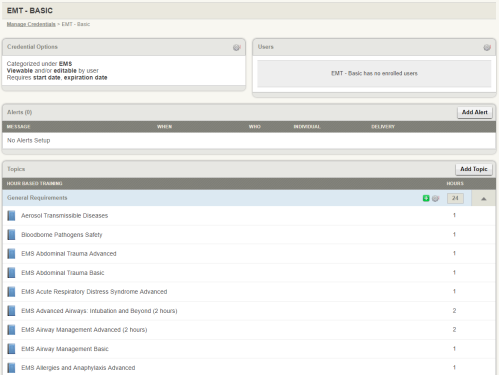The image size is (499, 375).
Task: Open Aerosol Transmissible Diseases course
Action: [x=65, y=216]
